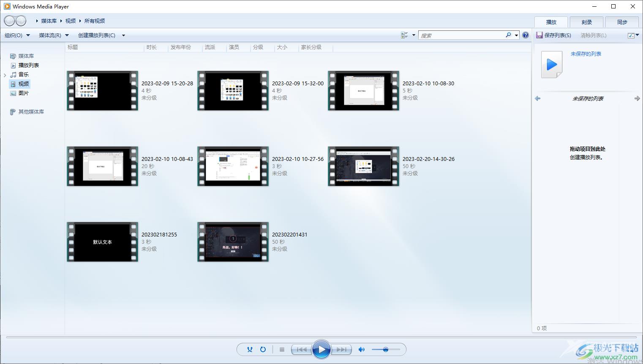Click the Back navigation arrow button
Viewport: 643px width, 364px height.
9,21
